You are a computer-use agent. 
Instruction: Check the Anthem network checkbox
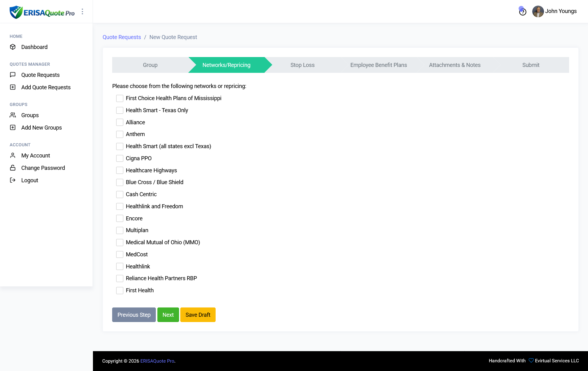(x=120, y=134)
